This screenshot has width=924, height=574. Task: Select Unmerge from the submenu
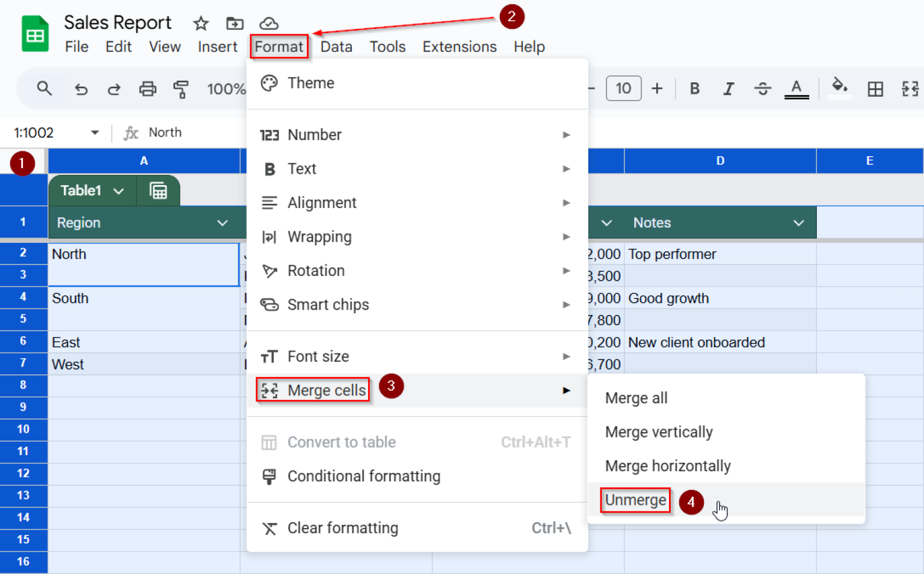coord(635,500)
